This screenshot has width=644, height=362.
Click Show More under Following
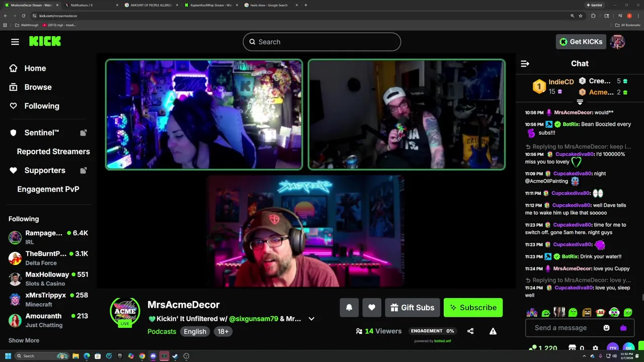click(x=24, y=340)
